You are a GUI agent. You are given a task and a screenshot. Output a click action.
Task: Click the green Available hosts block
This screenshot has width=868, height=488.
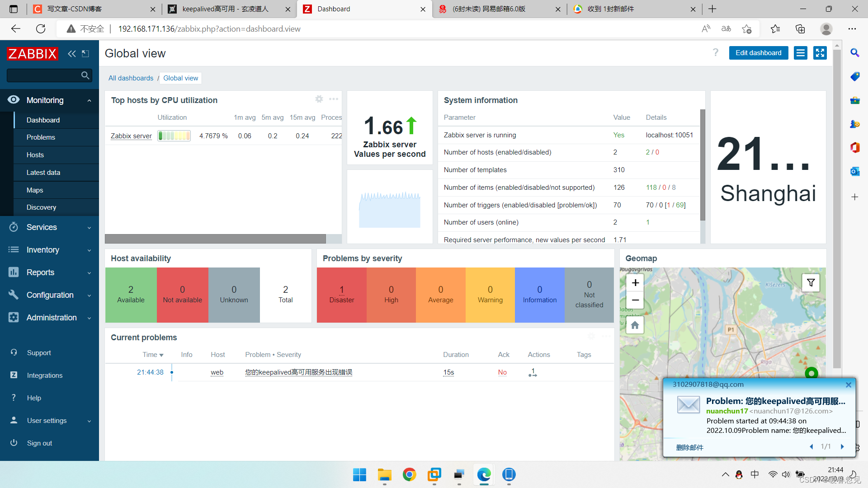pyautogui.click(x=131, y=295)
